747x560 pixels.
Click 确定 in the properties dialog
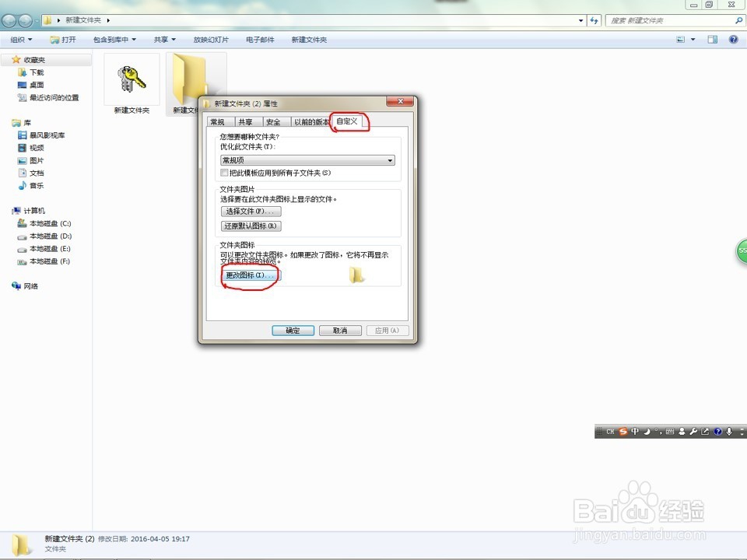coord(293,331)
